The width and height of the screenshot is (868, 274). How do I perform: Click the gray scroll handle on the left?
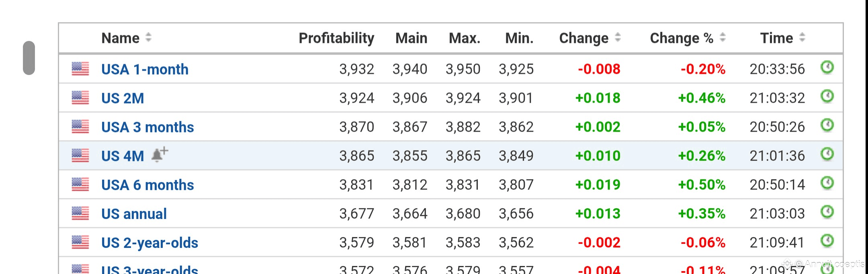(x=29, y=58)
